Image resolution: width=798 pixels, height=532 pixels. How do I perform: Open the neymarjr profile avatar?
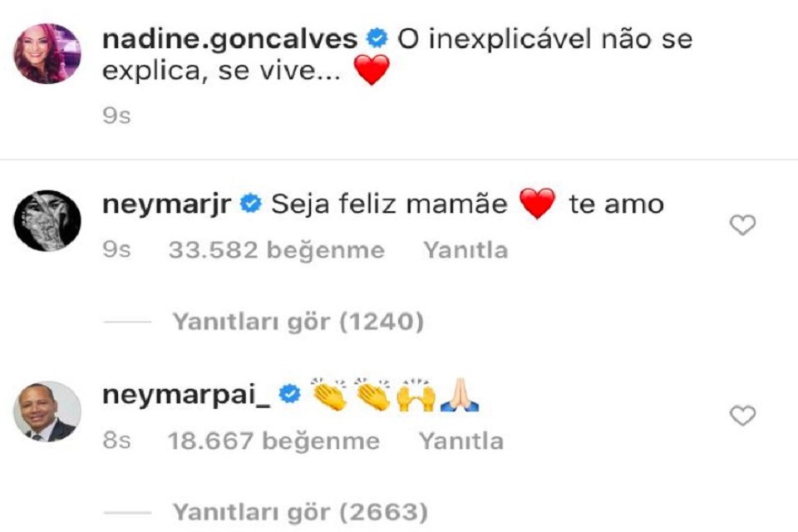click(x=47, y=220)
